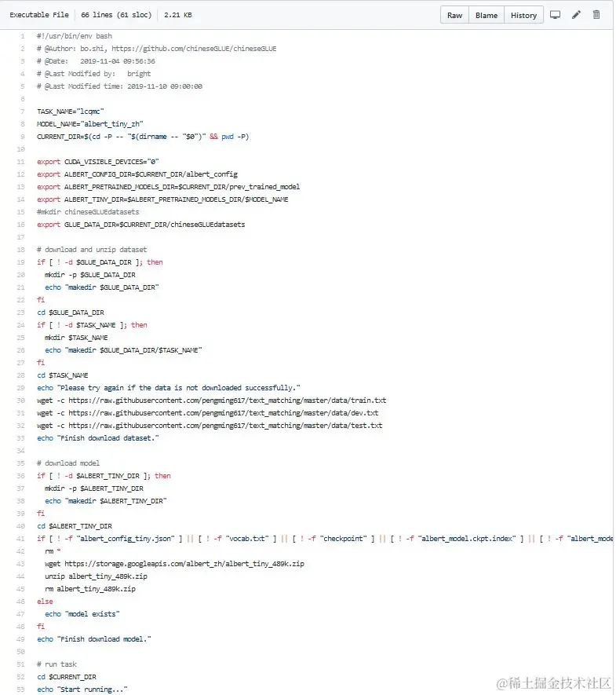View file History
This screenshot has height=695, width=616.
(523, 15)
